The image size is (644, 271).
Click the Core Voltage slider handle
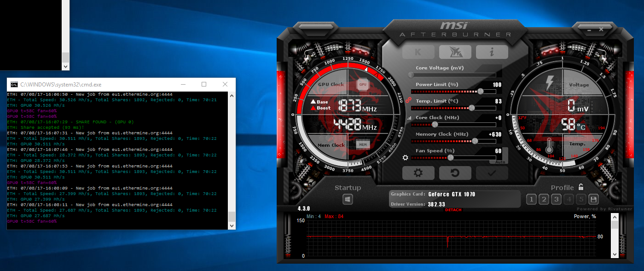pyautogui.click(x=411, y=75)
